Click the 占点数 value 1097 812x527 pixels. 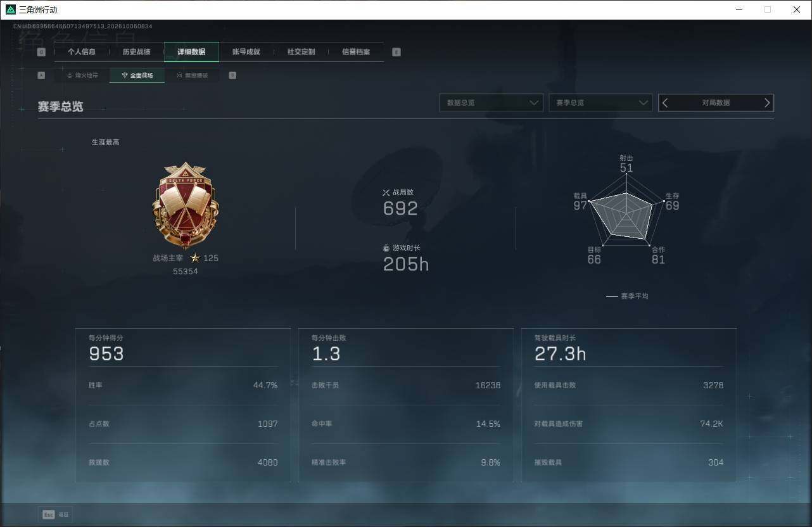click(x=268, y=424)
